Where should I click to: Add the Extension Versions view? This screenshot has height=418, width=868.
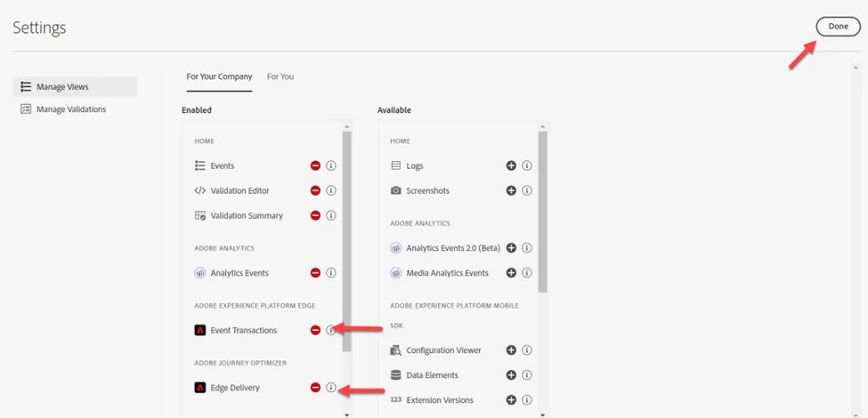coord(511,399)
